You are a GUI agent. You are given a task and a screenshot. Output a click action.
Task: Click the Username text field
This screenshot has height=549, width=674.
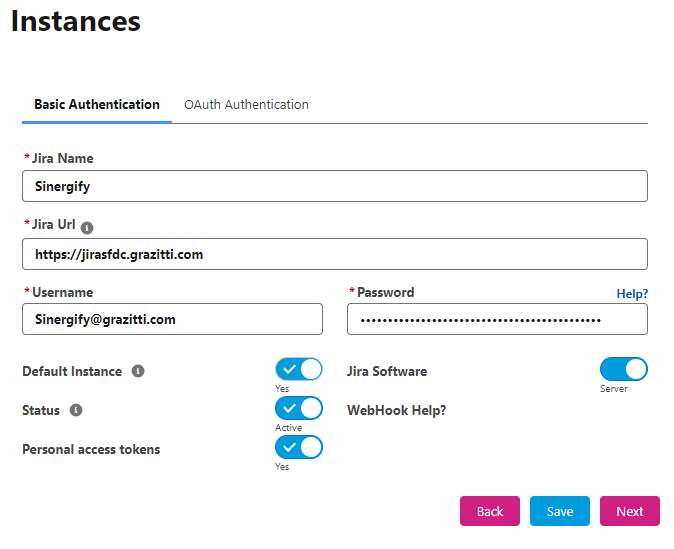(x=172, y=319)
